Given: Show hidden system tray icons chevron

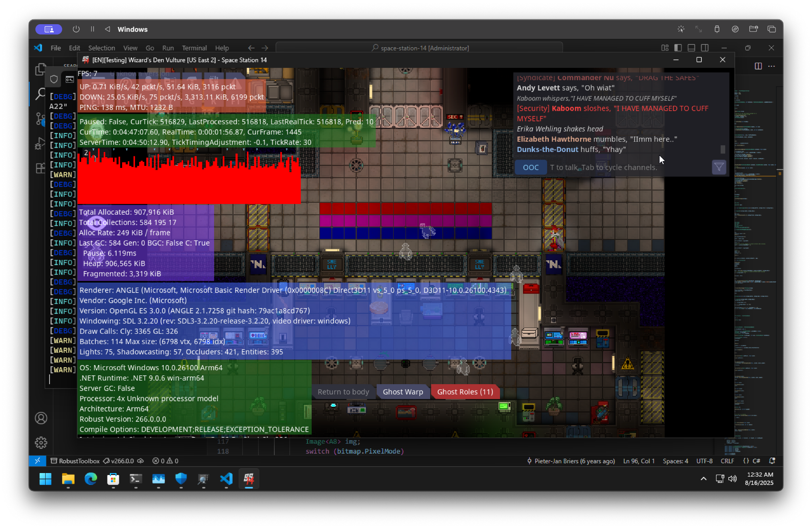Looking at the screenshot, I should tap(703, 479).
